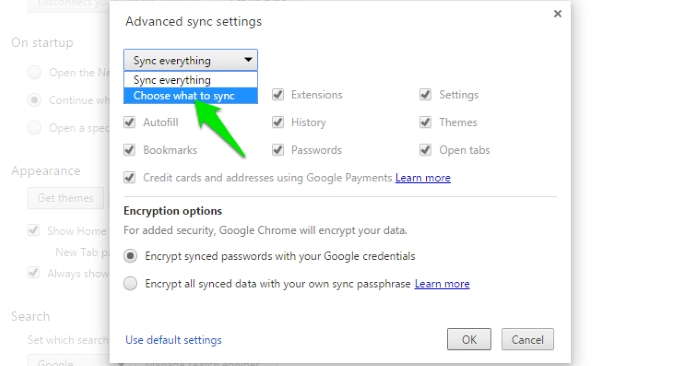Screen dimensions: 700x366
Task: Toggle 'Always show' checkbox in background settings
Action: 33,272
